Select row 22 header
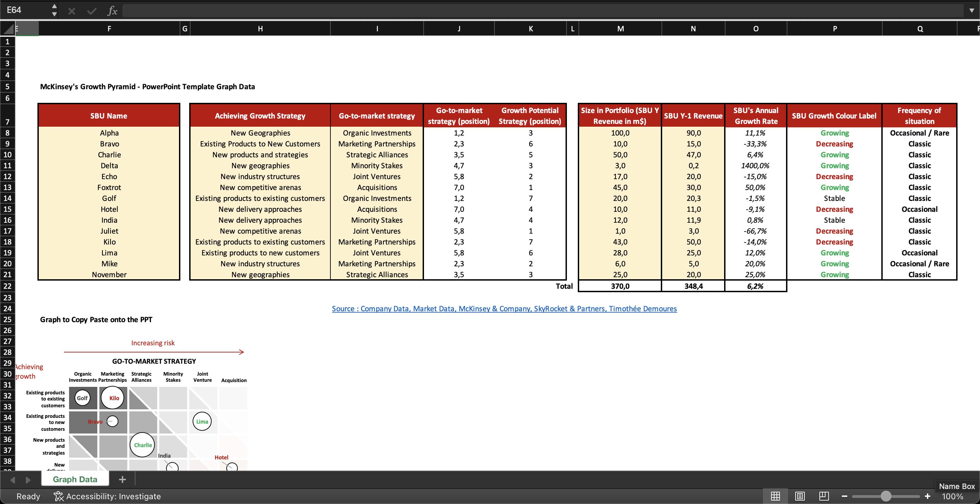 7,286
